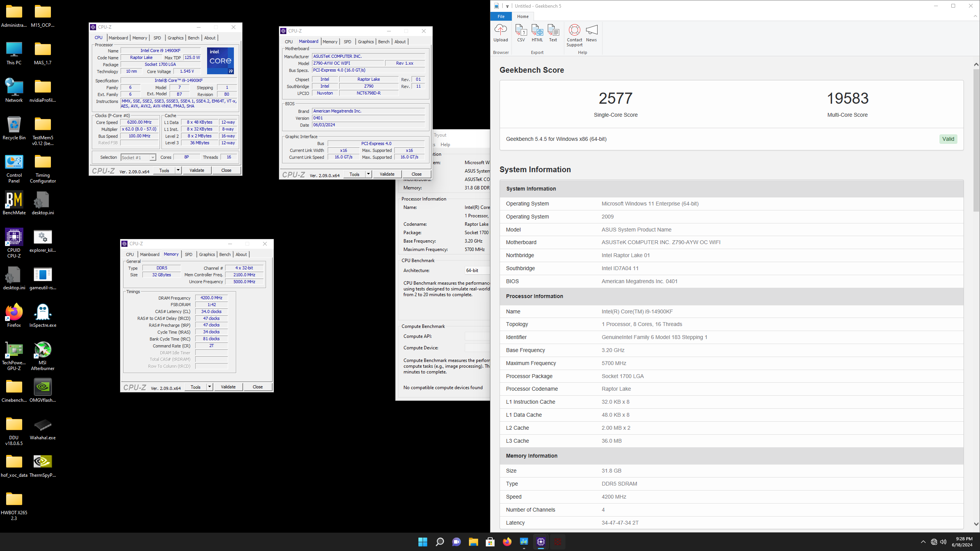Open Microsoft Store from the taskbar

coord(490,542)
